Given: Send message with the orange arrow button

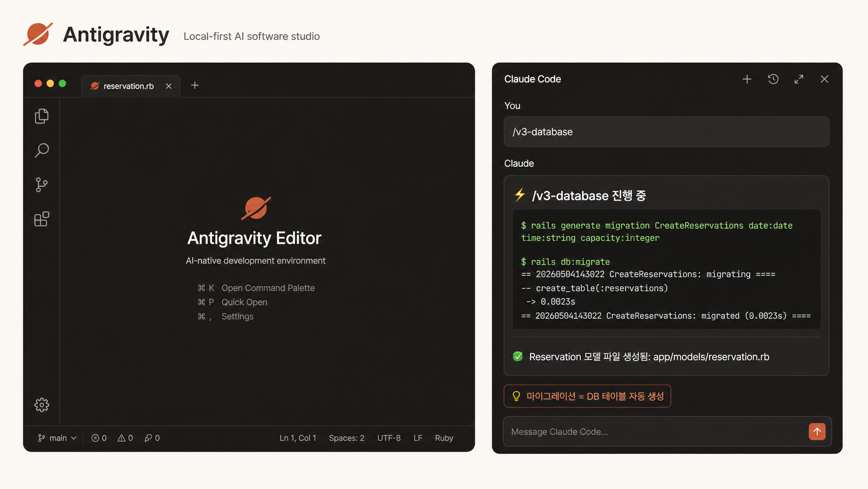Looking at the screenshot, I should click(x=817, y=431).
